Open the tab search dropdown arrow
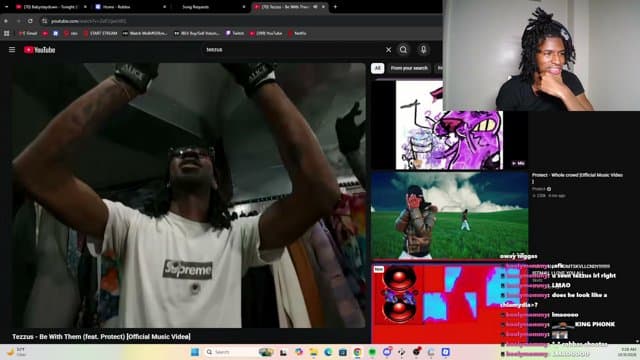The image size is (640, 360). (6, 7)
